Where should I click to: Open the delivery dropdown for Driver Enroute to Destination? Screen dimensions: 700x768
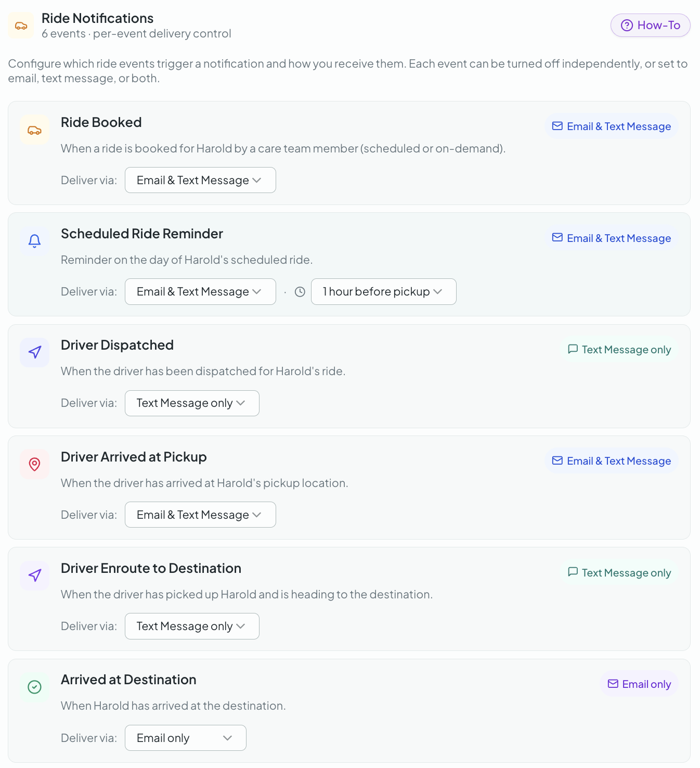[x=192, y=626]
